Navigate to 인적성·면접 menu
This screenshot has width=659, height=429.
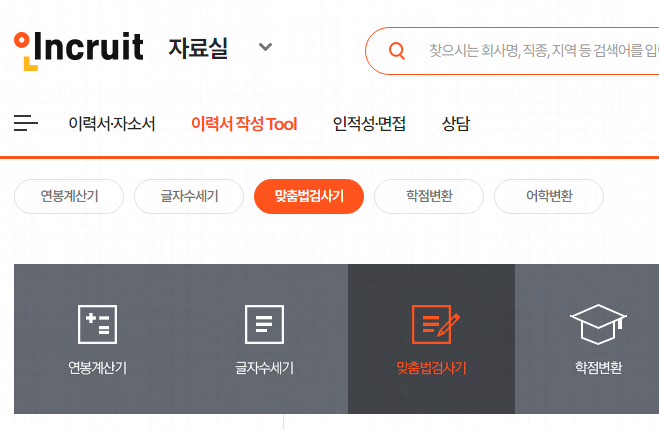tap(369, 124)
